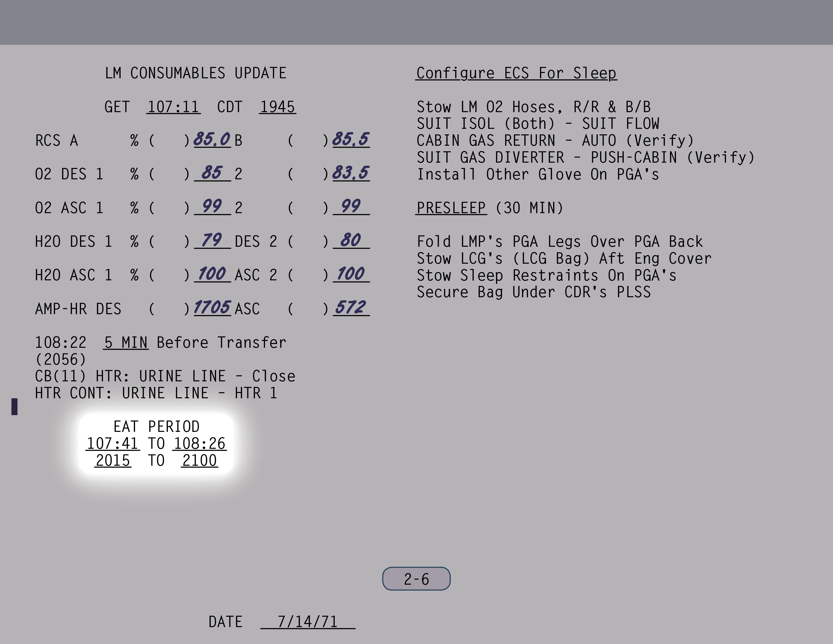The width and height of the screenshot is (833, 644).
Task: Click the eat period end time 108:26
Action: tap(199, 443)
